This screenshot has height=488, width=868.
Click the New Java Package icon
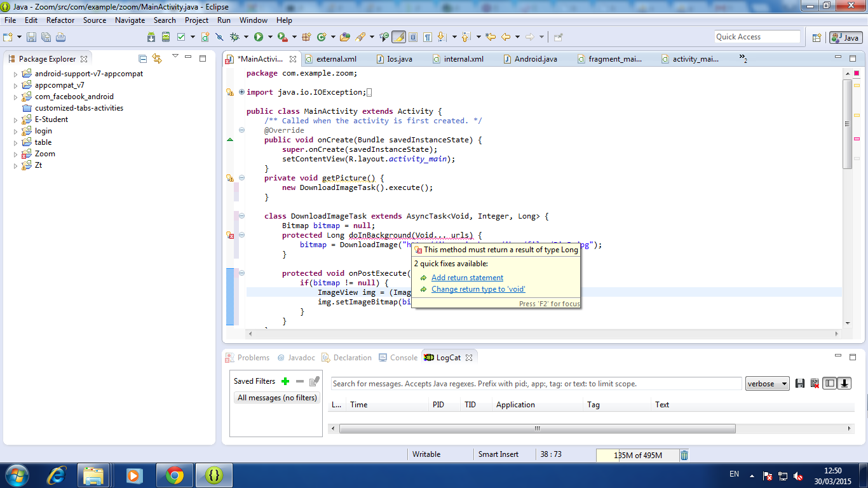click(306, 37)
